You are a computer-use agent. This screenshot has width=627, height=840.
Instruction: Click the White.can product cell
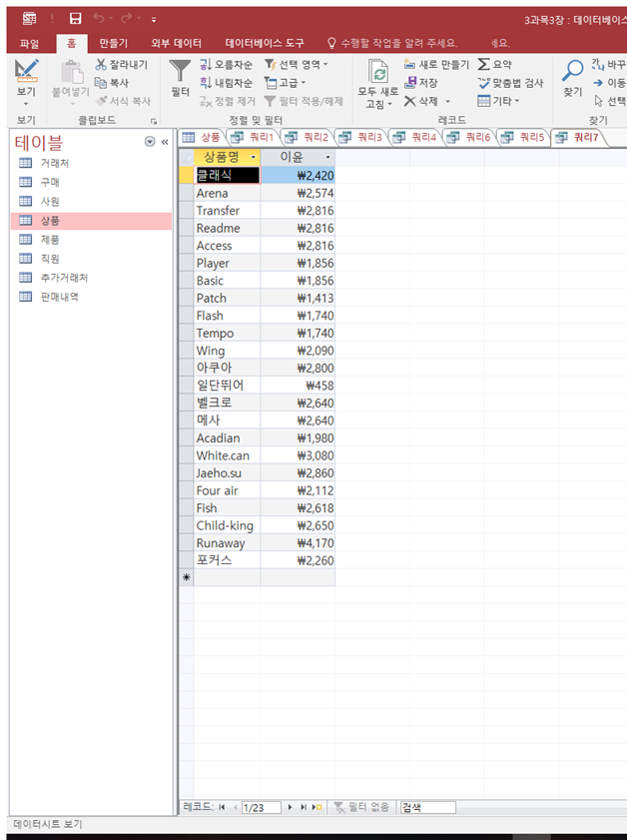click(x=227, y=455)
